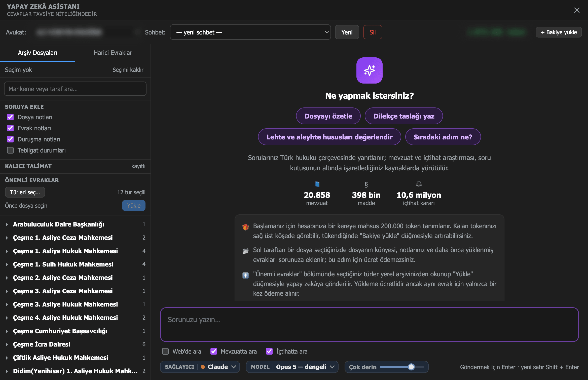Image resolution: width=588 pixels, height=380 pixels.
Task: Click Lehte ve aleyhte hususları değerlendir
Action: [x=329, y=137]
